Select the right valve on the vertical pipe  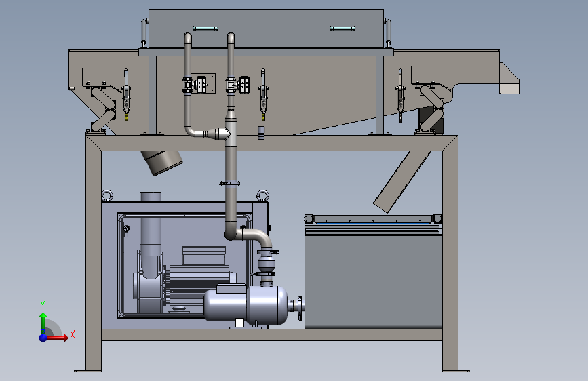[x=238, y=85]
